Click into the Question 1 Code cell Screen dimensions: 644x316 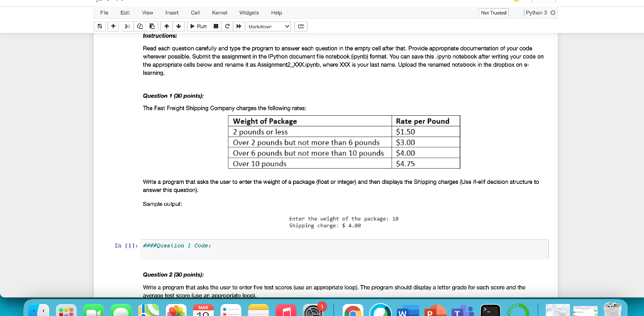pos(344,249)
